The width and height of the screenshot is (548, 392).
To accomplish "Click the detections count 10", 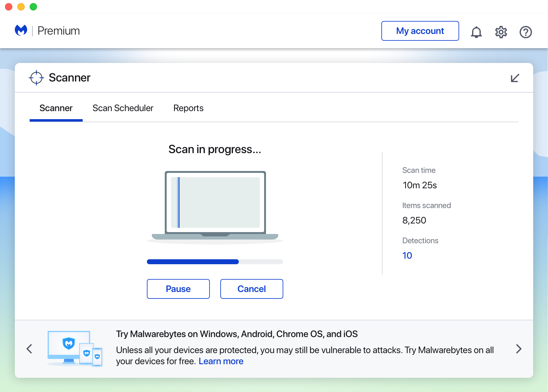I will 407,255.
